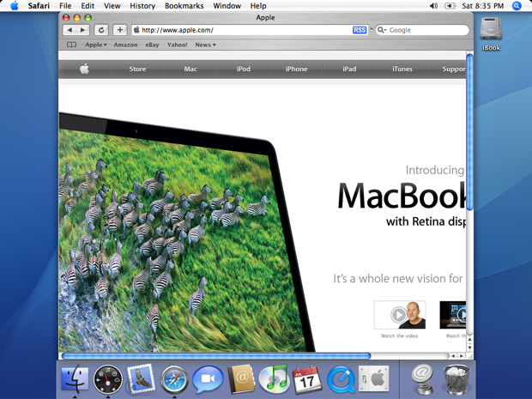The image size is (532, 399).
Task: Click the scroll right arrow
Action: [461, 356]
